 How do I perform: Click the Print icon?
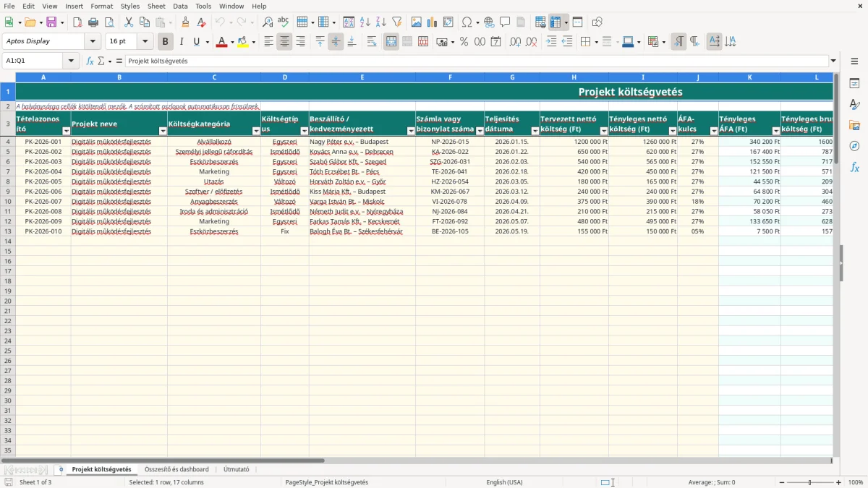[93, 22]
